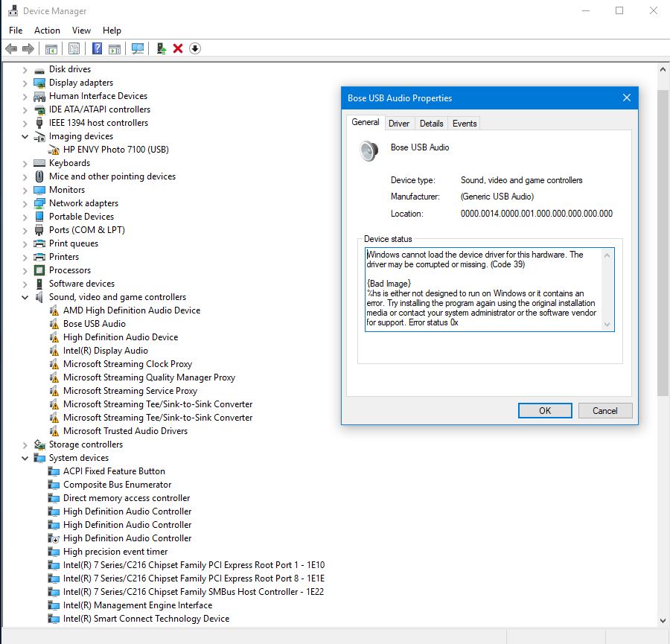Switch to the Driver tab

pyautogui.click(x=399, y=123)
